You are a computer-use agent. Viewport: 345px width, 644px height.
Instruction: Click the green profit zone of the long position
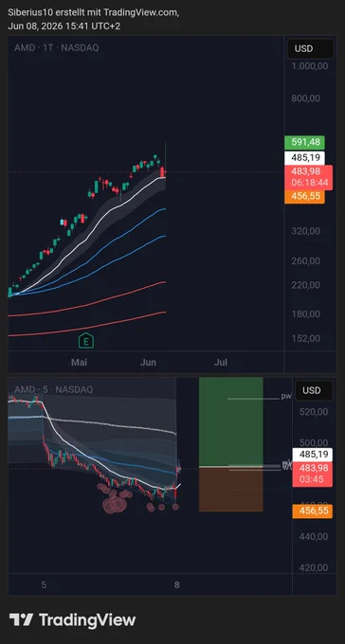(x=230, y=421)
